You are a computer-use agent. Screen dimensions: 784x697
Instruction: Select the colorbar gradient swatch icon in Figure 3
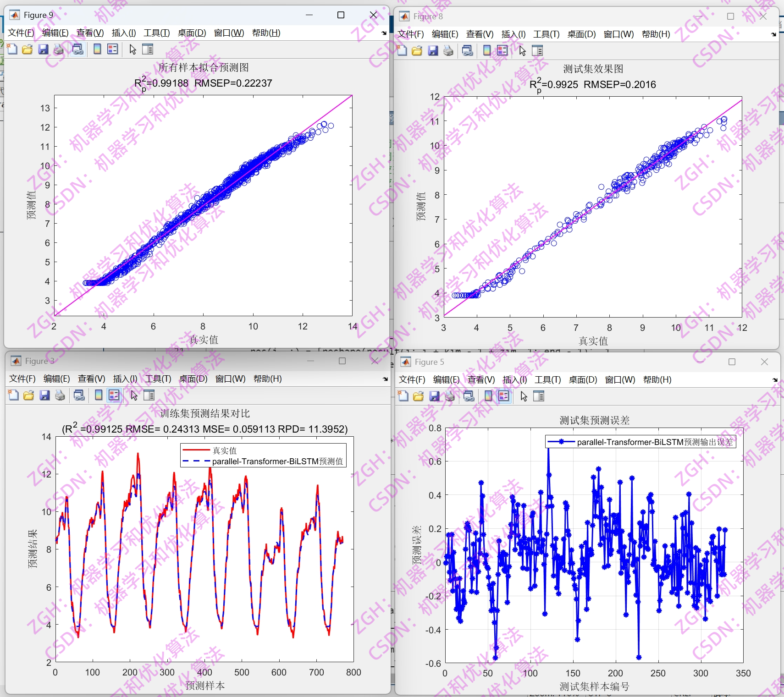pos(99,395)
